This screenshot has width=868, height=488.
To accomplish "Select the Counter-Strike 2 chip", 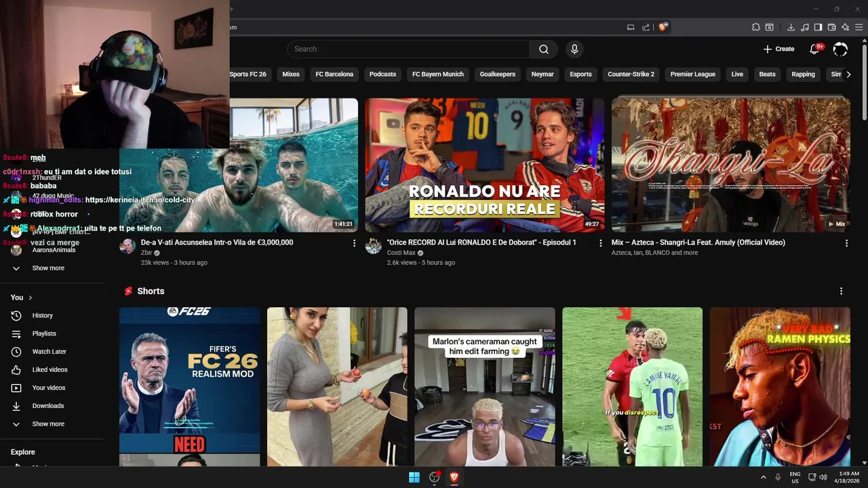I will pyautogui.click(x=631, y=75).
